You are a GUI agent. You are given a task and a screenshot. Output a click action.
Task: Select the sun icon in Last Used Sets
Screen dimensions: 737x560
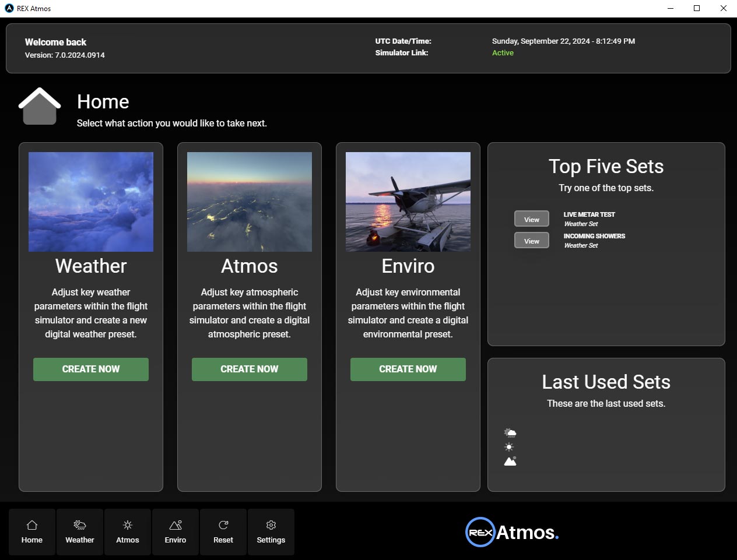point(509,446)
